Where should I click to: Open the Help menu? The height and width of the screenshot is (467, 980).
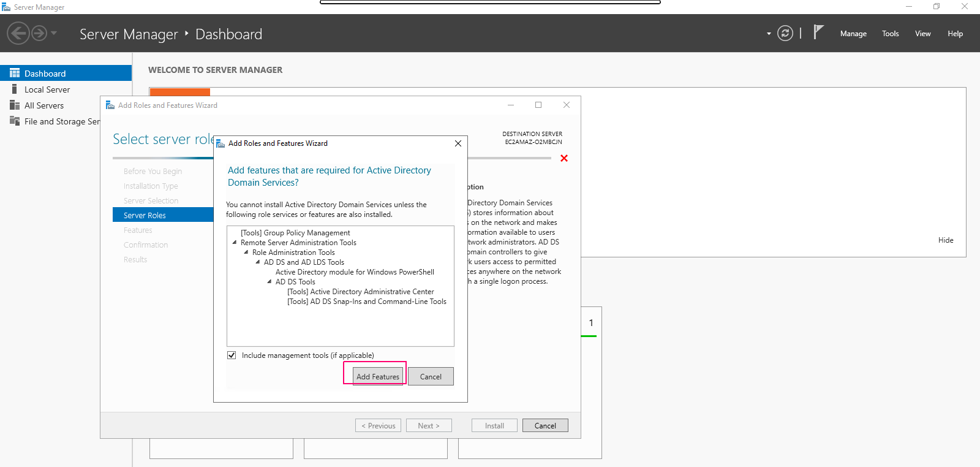tap(956, 34)
